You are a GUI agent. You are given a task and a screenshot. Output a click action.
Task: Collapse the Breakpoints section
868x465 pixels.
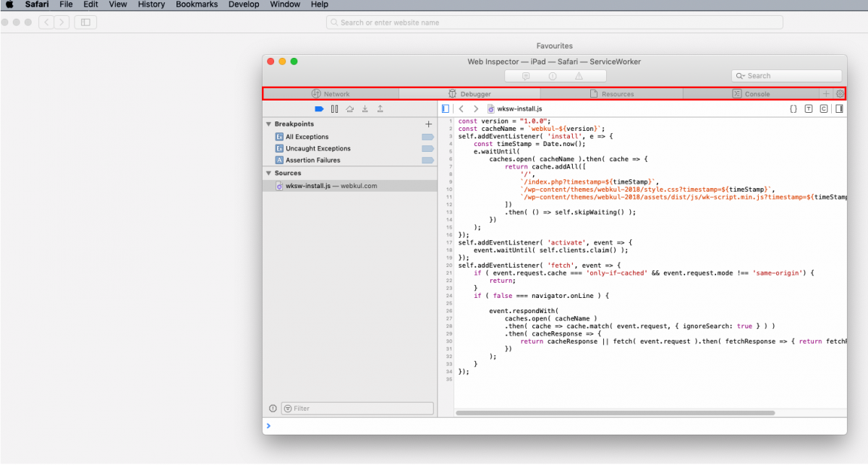[269, 124]
